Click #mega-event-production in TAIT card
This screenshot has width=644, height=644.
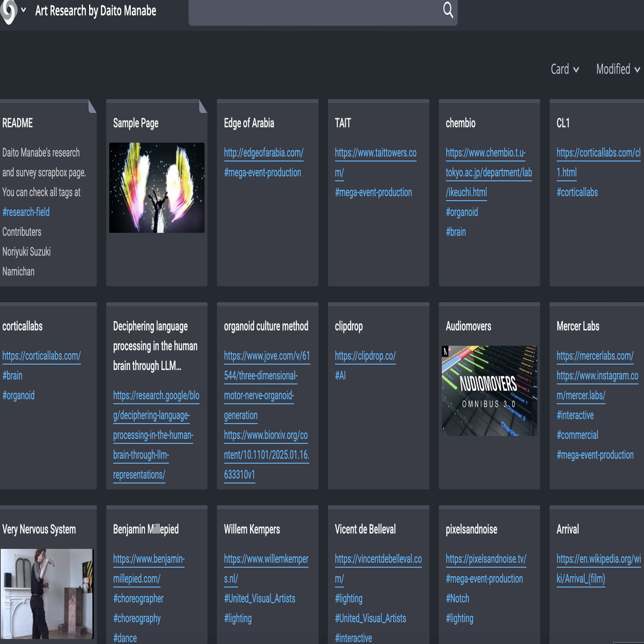(x=374, y=192)
